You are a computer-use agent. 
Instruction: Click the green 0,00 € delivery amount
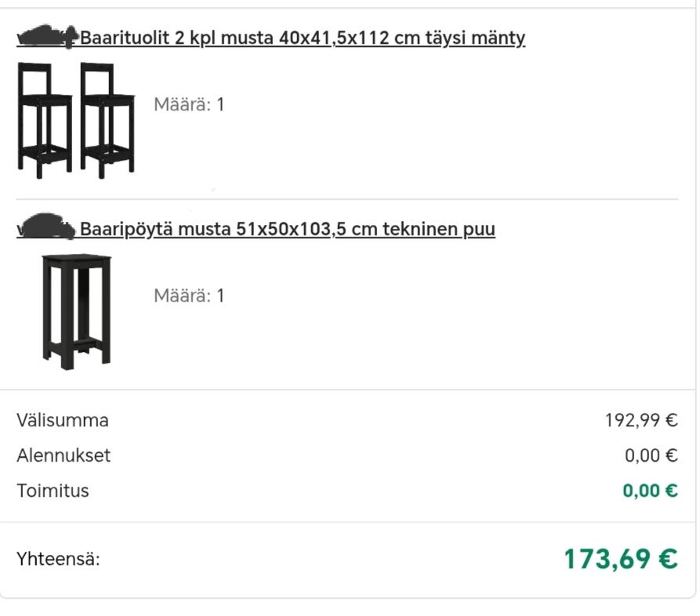coord(651,491)
